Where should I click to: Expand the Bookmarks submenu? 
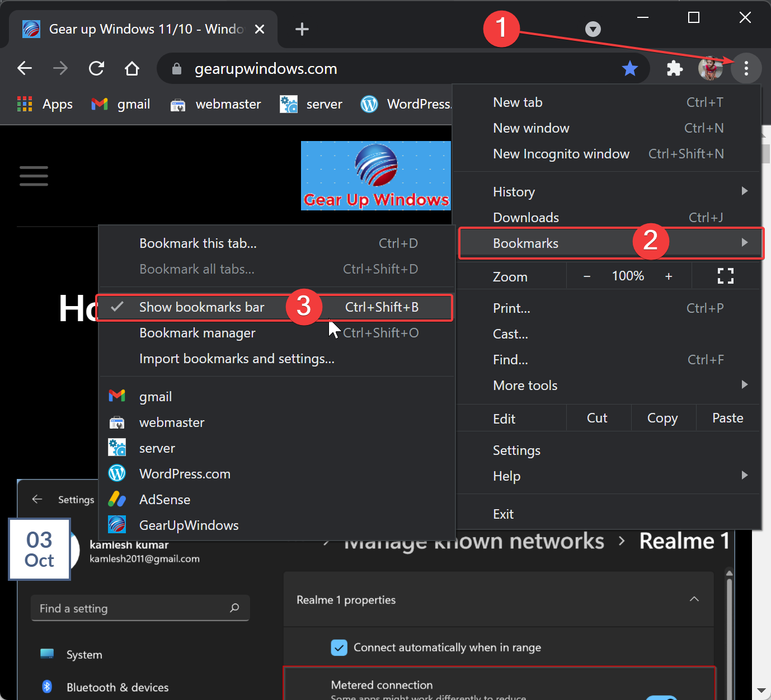click(610, 243)
